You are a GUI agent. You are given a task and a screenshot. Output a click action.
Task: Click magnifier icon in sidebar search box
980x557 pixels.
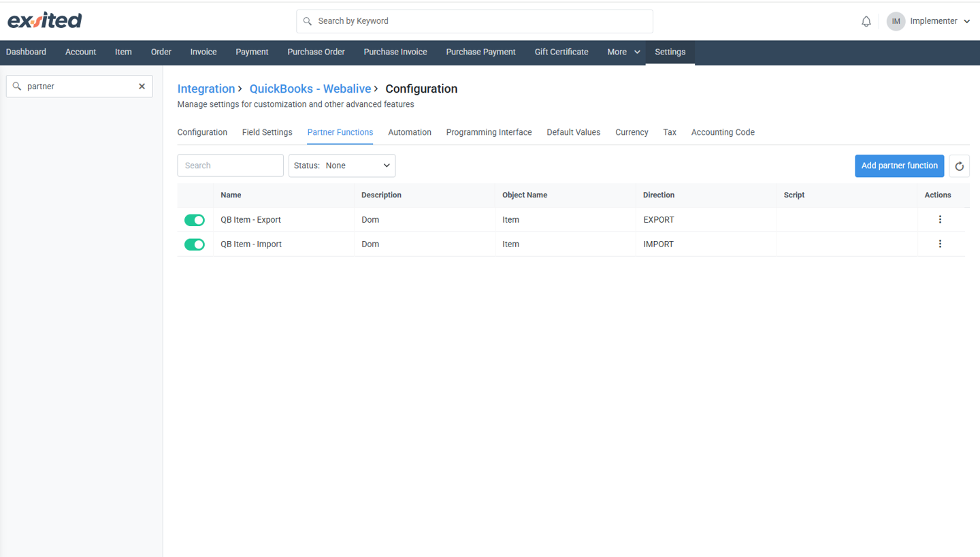[x=17, y=86]
